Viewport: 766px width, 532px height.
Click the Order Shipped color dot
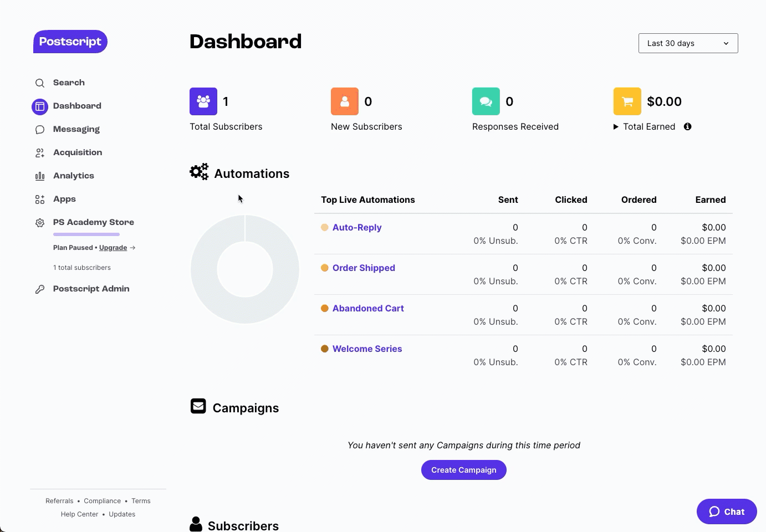click(x=325, y=268)
